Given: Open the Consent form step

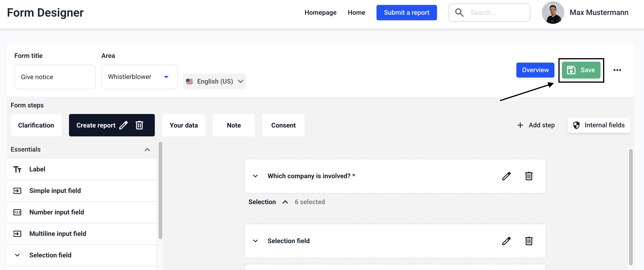Looking at the screenshot, I should pos(283,125).
